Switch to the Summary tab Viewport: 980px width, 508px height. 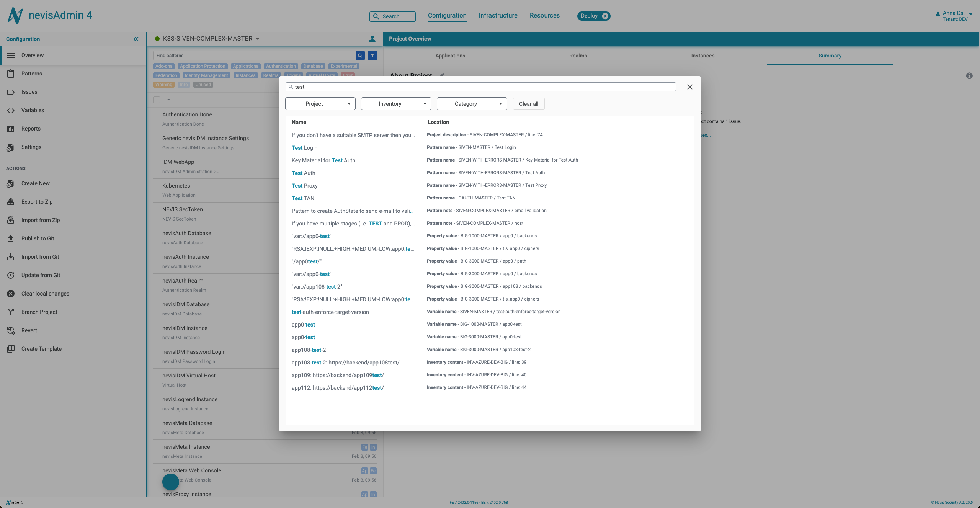tap(830, 56)
